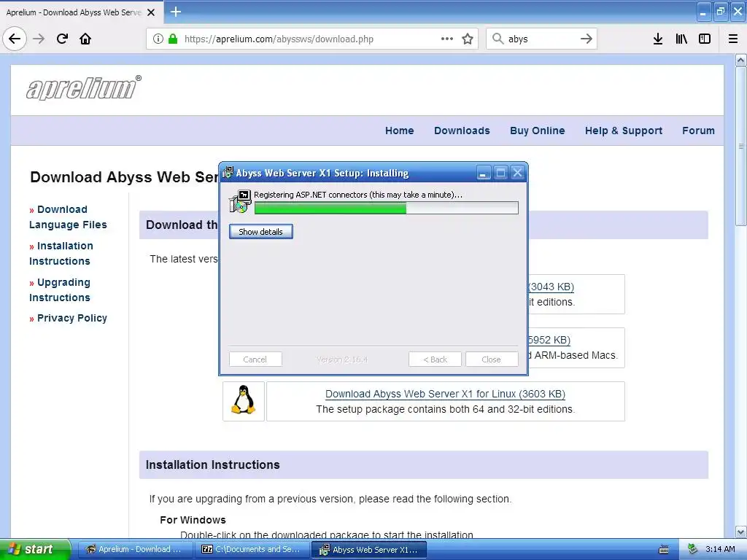The height and width of the screenshot is (560, 747).
Task: Click the aprelium logo
Action: pos(84,87)
